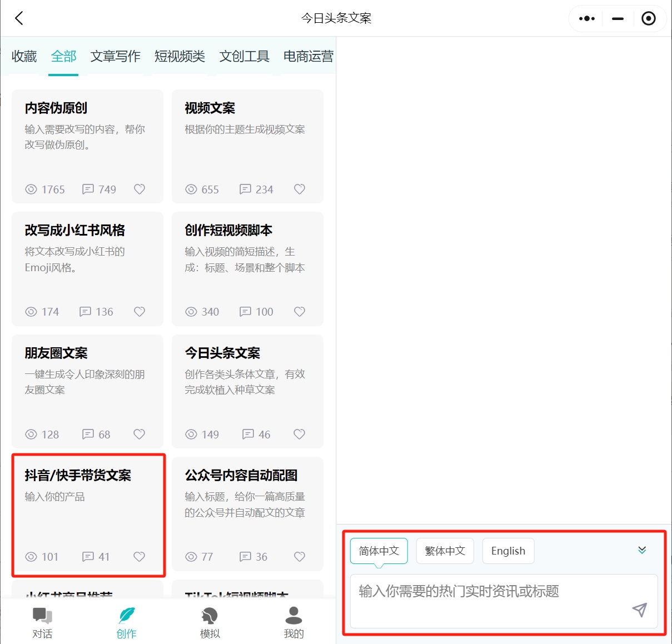The width and height of the screenshot is (672, 644).
Task: Tap the mini-program close target icon
Action: coord(649,18)
